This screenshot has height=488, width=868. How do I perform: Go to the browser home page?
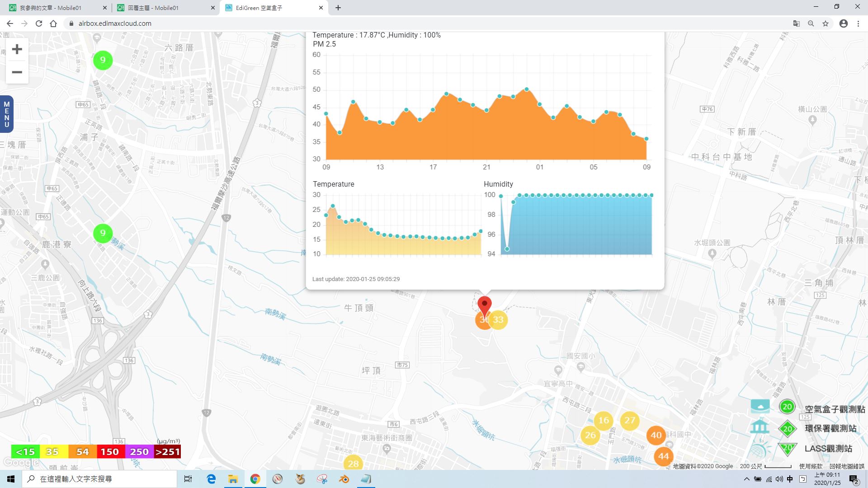(53, 23)
